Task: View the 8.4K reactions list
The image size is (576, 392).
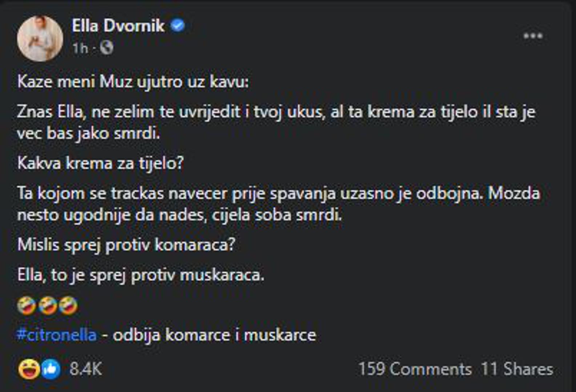Action: pyautogui.click(x=86, y=369)
